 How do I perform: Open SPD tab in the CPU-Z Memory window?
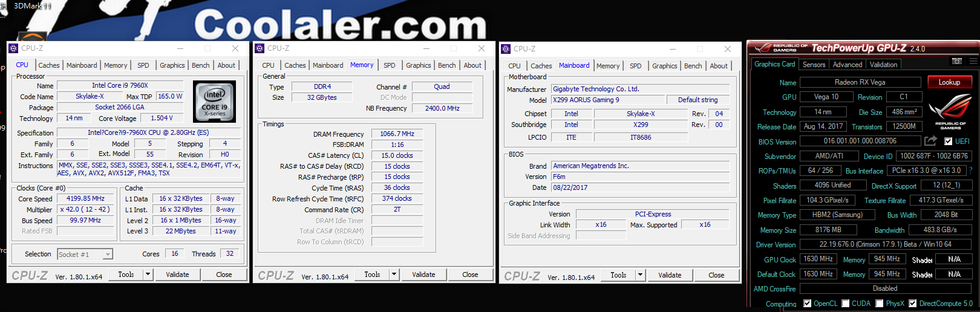pos(390,65)
